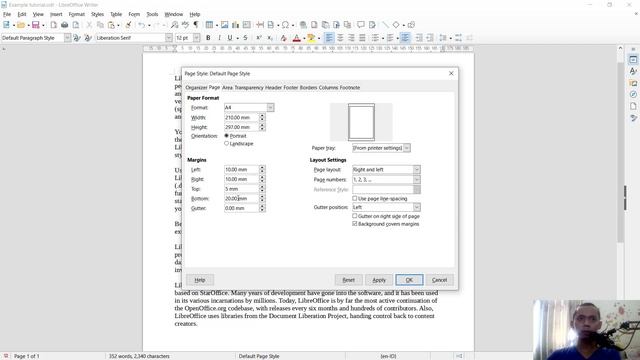640x360 pixels.
Task: Enable Use page line-spacing checkbox
Action: [x=355, y=198]
